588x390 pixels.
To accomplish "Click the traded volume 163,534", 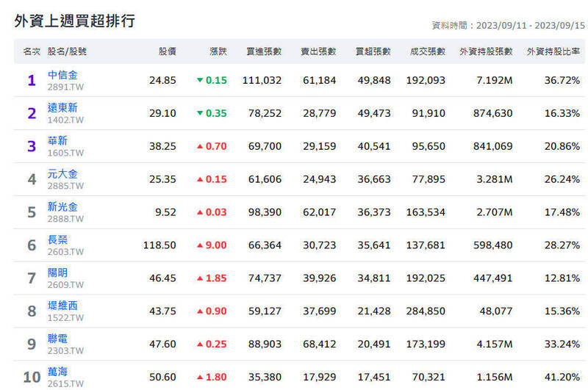I will point(426,212).
